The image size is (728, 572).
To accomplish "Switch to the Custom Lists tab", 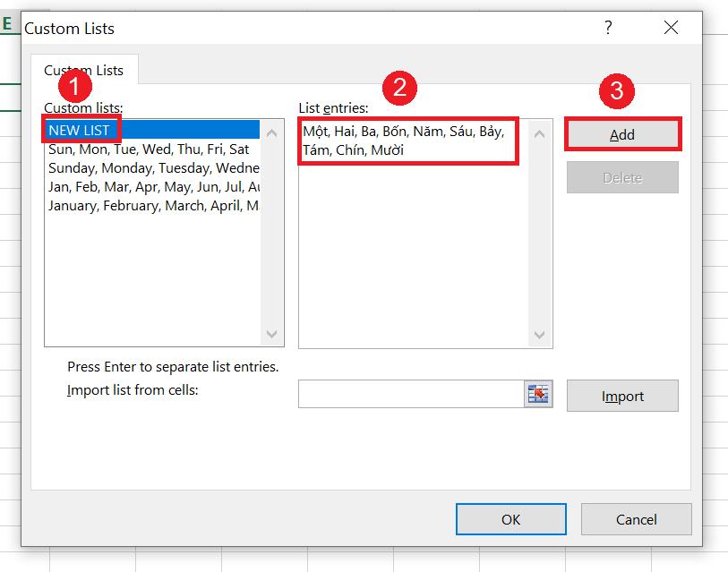I will (x=83, y=69).
